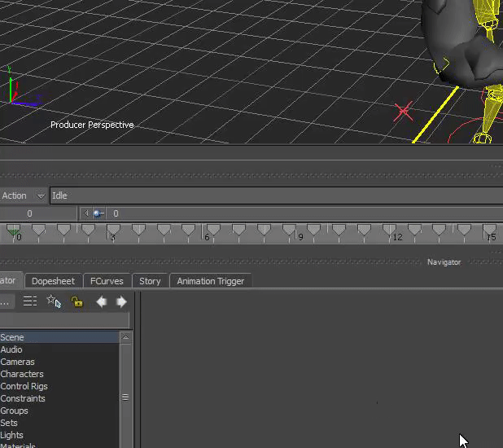The height and width of the screenshot is (448, 503).
Task: Open the Animation Trigger tab
Action: tap(210, 281)
